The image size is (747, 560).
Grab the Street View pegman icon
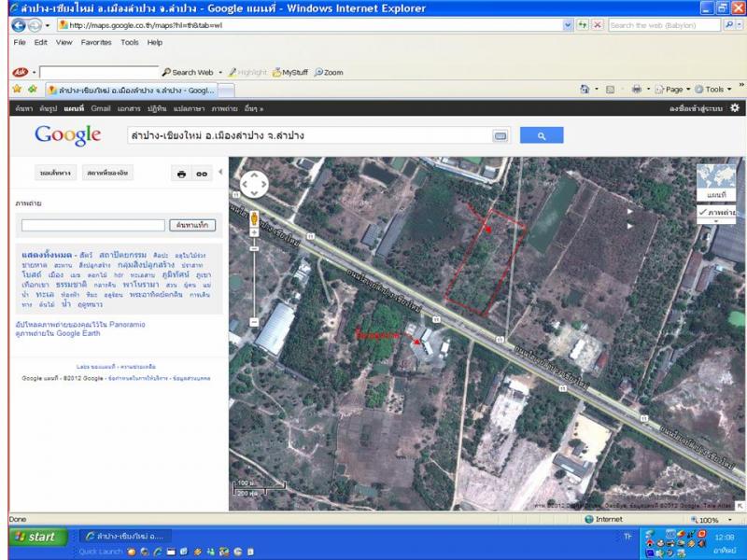[x=253, y=217]
